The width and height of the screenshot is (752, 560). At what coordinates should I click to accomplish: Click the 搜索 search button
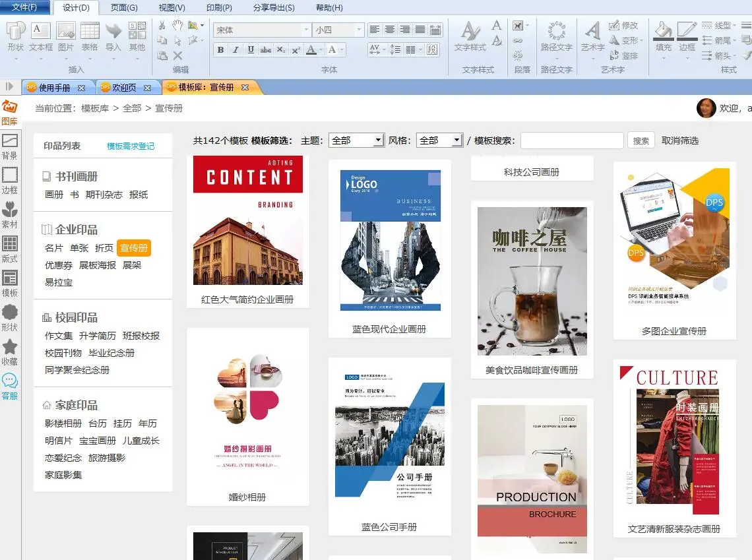(x=641, y=140)
